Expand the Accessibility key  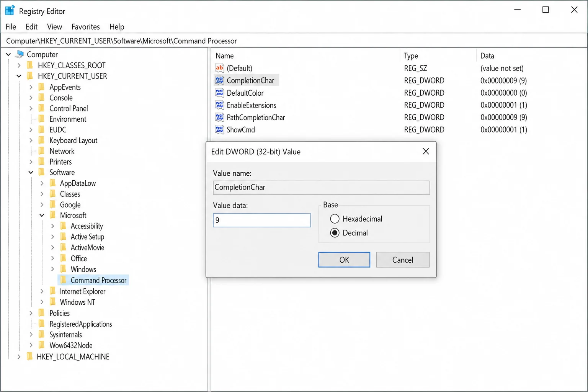(x=53, y=226)
